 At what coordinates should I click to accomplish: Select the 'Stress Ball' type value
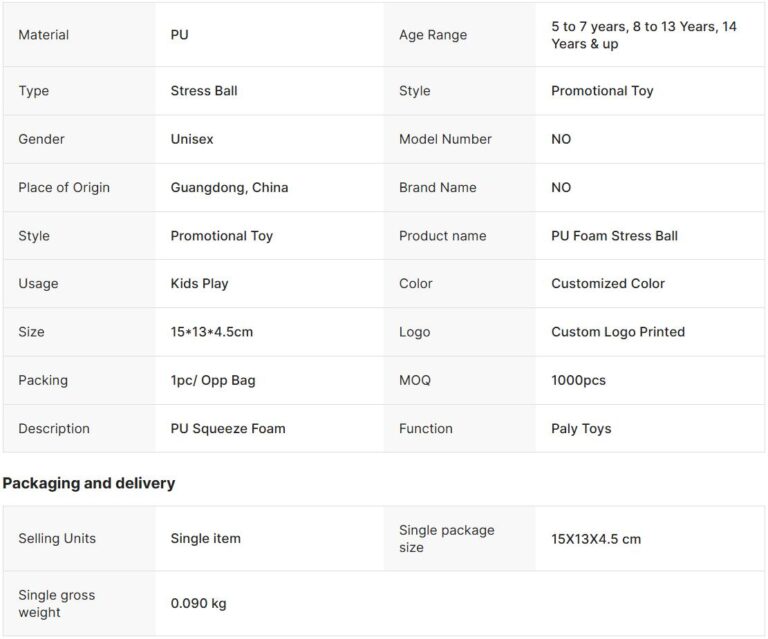(x=204, y=91)
